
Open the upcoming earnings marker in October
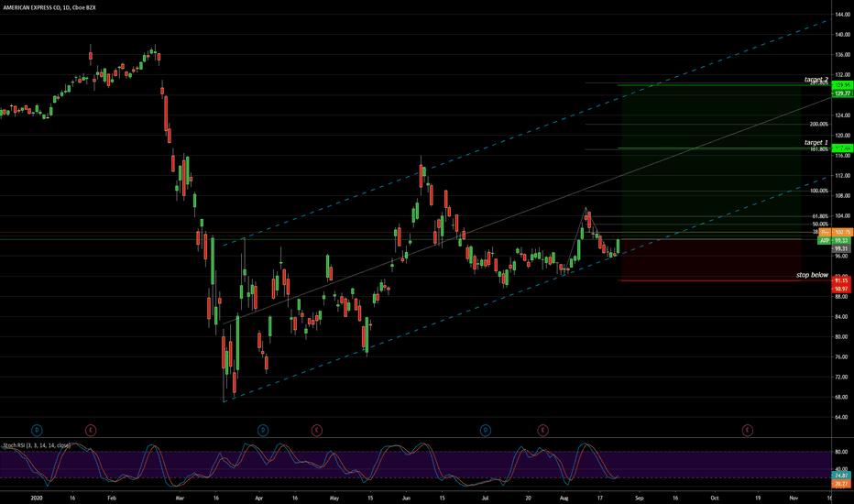tap(748, 431)
